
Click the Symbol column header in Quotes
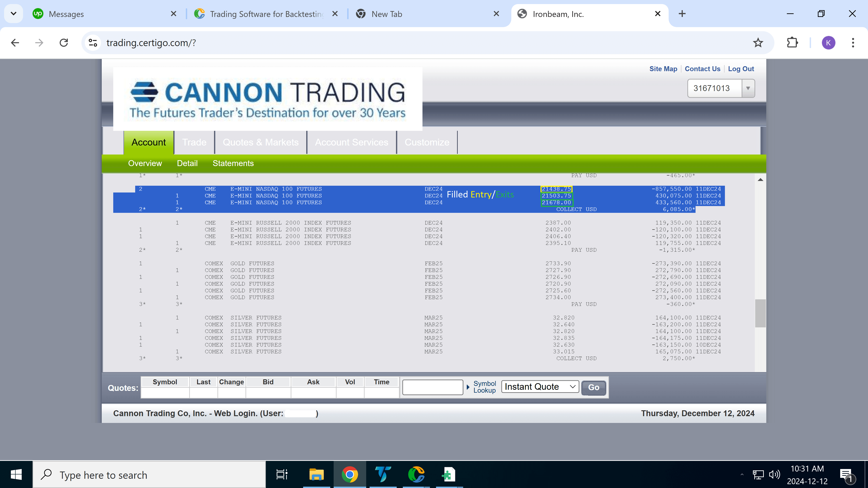coord(165,382)
